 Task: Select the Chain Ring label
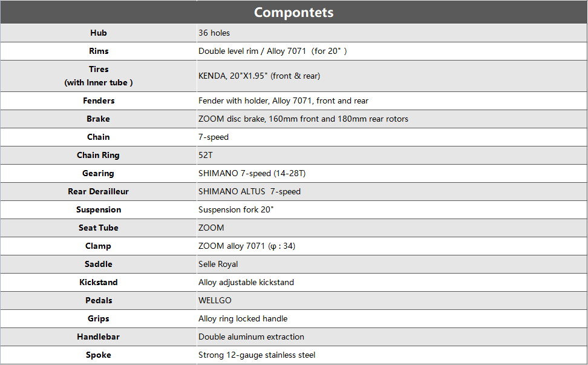98,155
